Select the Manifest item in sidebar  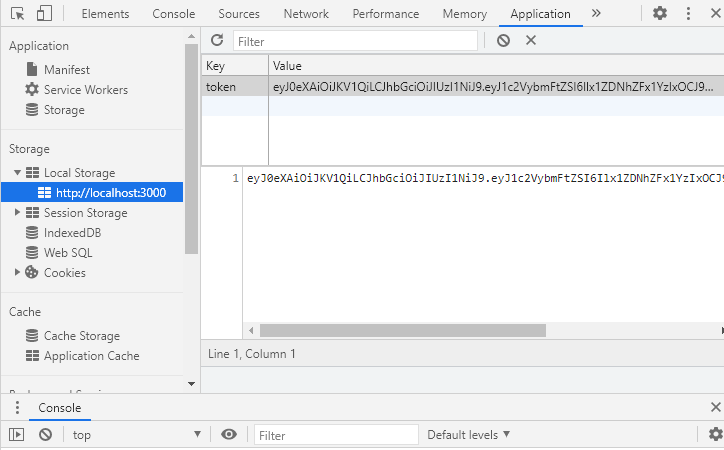click(x=66, y=70)
